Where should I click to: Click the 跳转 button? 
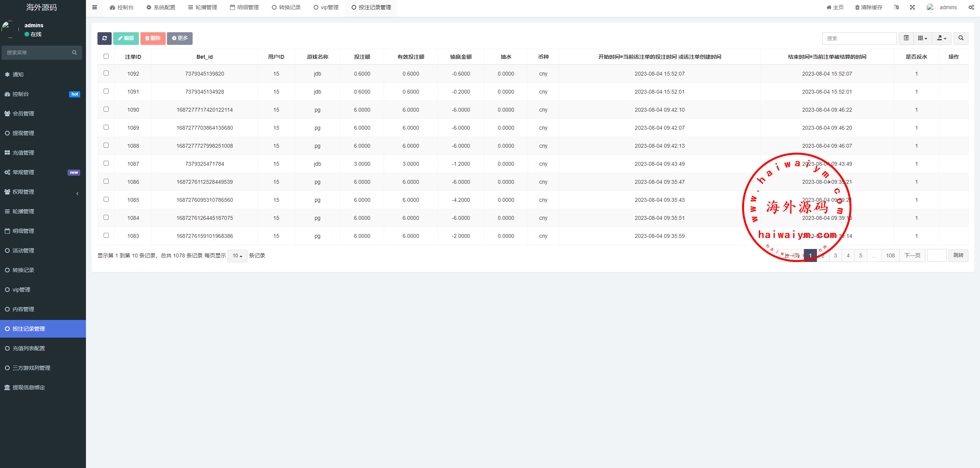click(x=958, y=256)
